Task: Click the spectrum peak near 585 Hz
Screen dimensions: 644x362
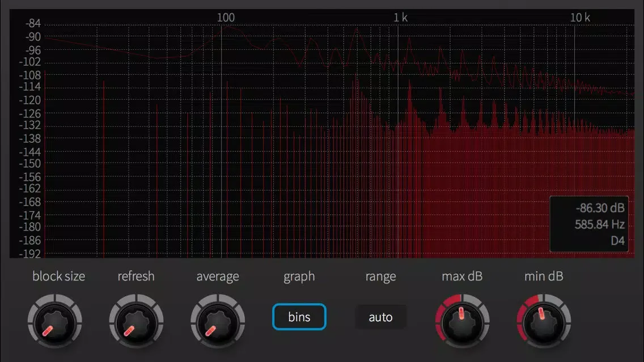Action: point(357,29)
